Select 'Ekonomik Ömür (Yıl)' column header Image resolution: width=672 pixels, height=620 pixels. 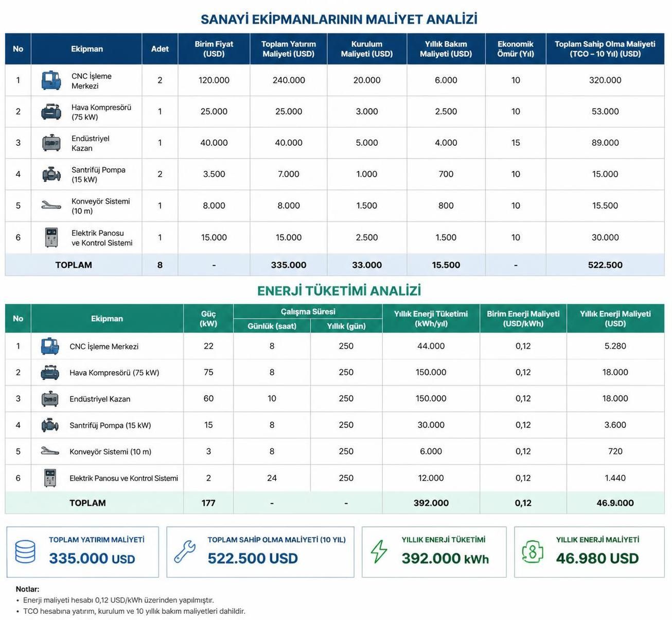tap(516, 49)
